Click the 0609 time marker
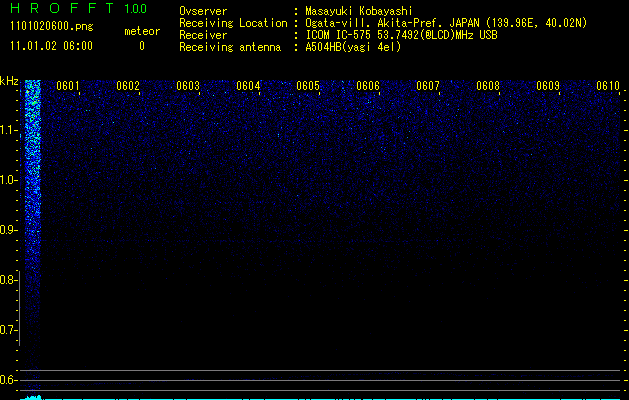This screenshot has width=629, height=400. point(548,86)
